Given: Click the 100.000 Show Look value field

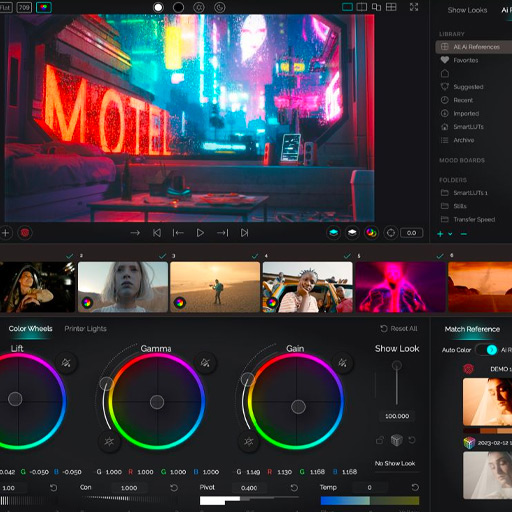Looking at the screenshot, I should point(397,416).
